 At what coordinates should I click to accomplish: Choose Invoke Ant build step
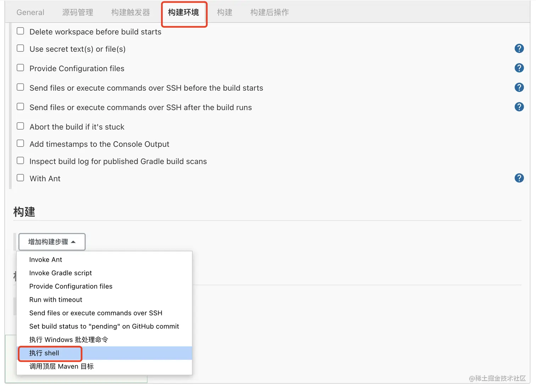[x=104, y=260]
